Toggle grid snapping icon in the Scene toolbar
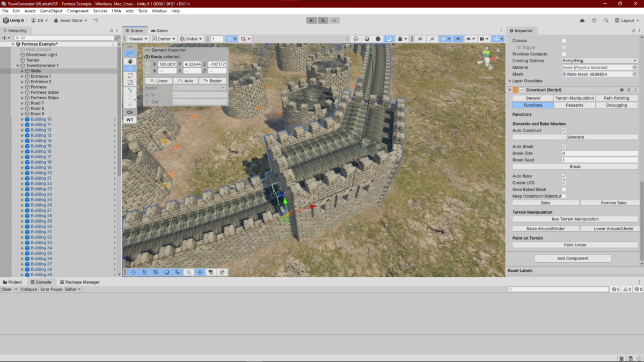 pos(244,39)
